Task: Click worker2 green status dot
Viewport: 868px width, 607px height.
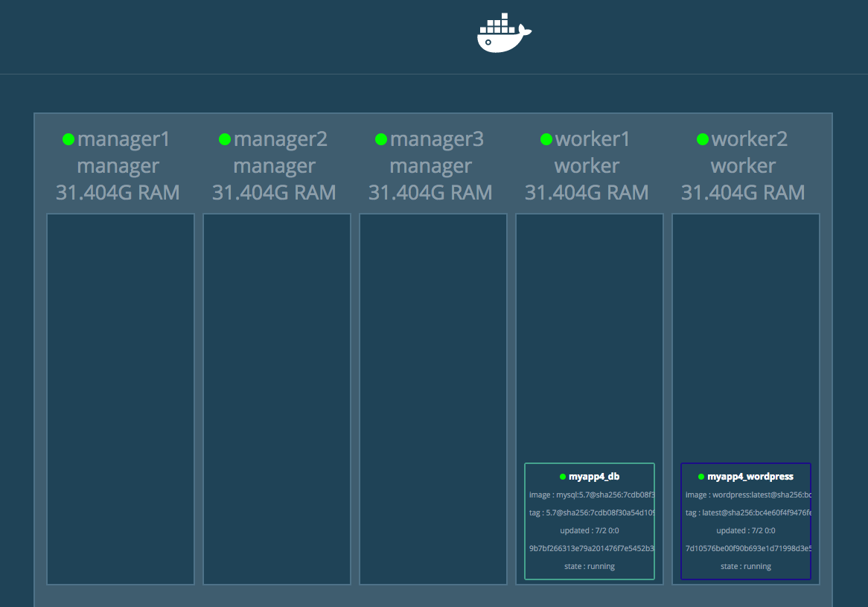Action: [x=703, y=139]
